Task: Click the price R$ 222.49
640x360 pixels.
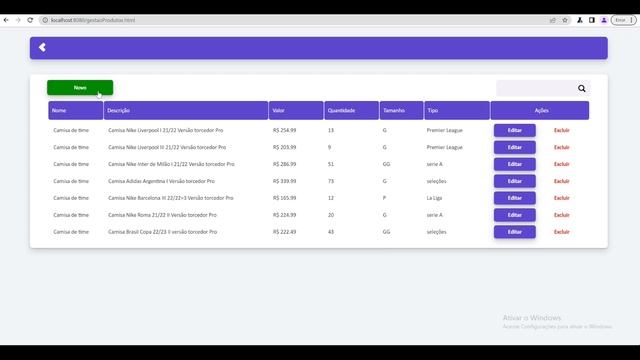Action: point(284,232)
